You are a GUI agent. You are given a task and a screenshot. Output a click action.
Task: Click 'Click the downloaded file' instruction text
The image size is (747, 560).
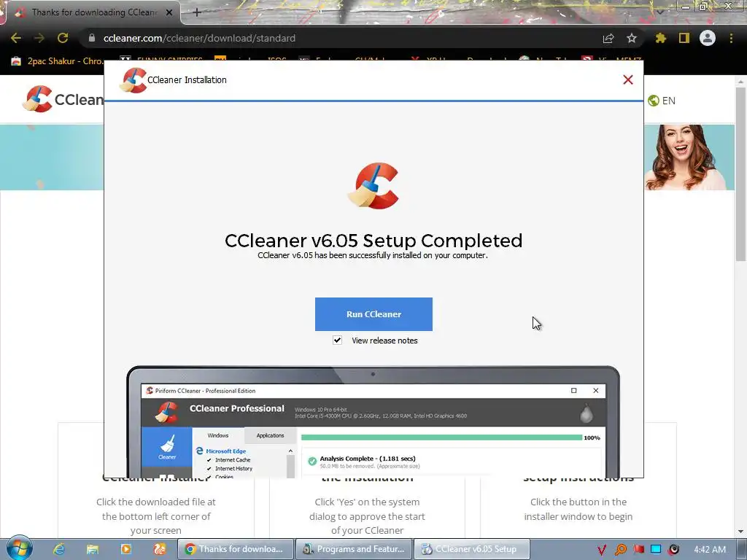coord(156,516)
